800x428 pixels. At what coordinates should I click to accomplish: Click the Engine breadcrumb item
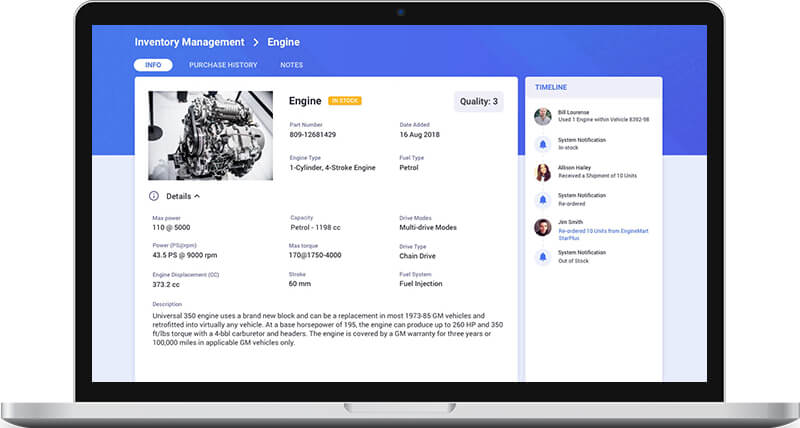click(x=283, y=42)
